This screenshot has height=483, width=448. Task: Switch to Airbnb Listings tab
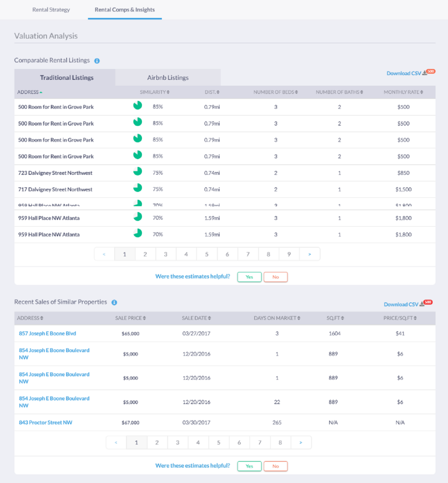point(168,78)
